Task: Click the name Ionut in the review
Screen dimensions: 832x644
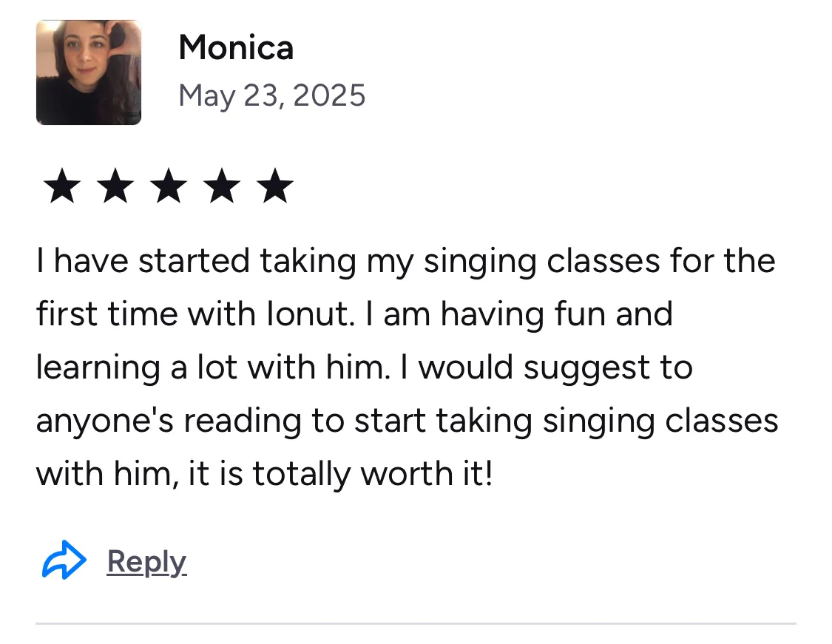Action: [x=311, y=314]
